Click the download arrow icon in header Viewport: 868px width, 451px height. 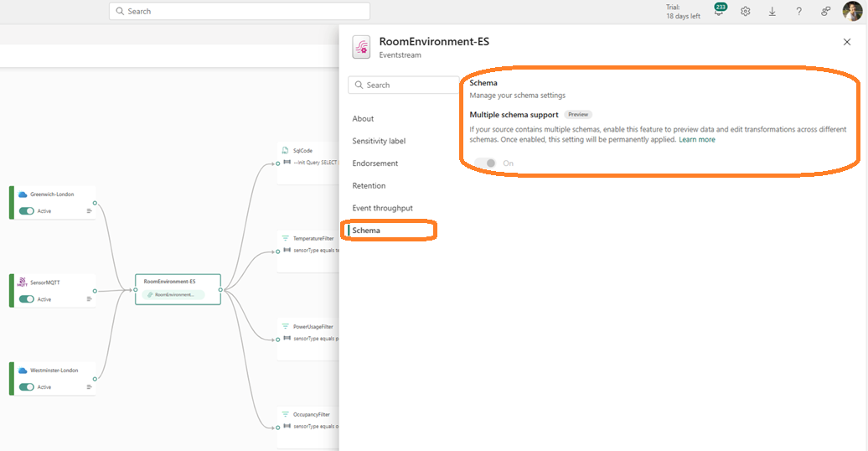click(x=772, y=11)
